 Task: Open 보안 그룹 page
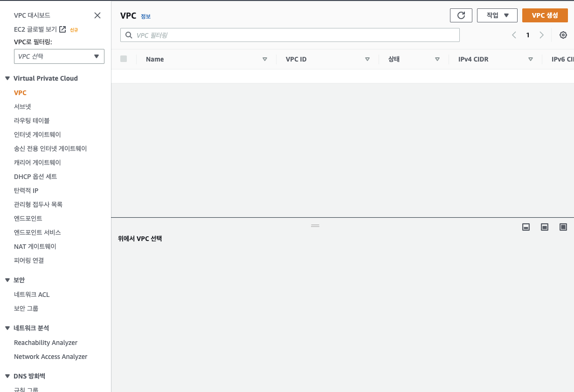pos(26,309)
